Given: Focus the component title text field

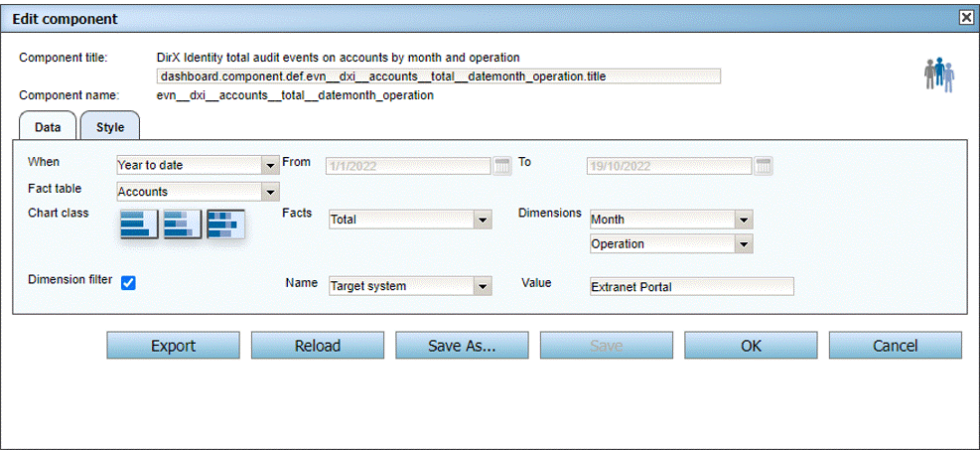Looking at the screenshot, I should point(438,76).
